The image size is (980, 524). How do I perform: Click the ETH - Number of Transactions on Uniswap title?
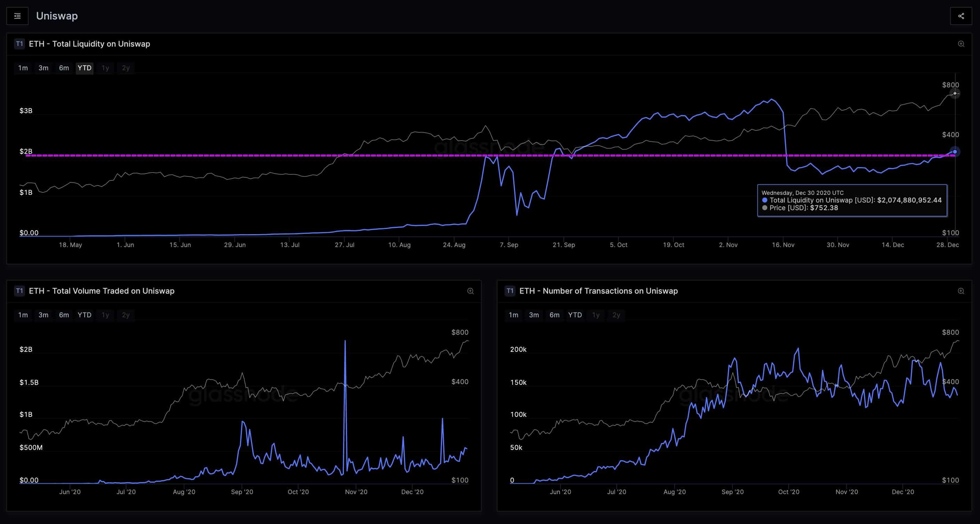click(x=599, y=291)
